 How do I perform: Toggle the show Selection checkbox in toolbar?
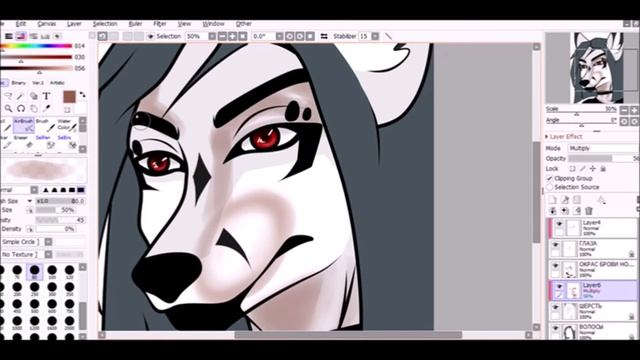[151, 36]
